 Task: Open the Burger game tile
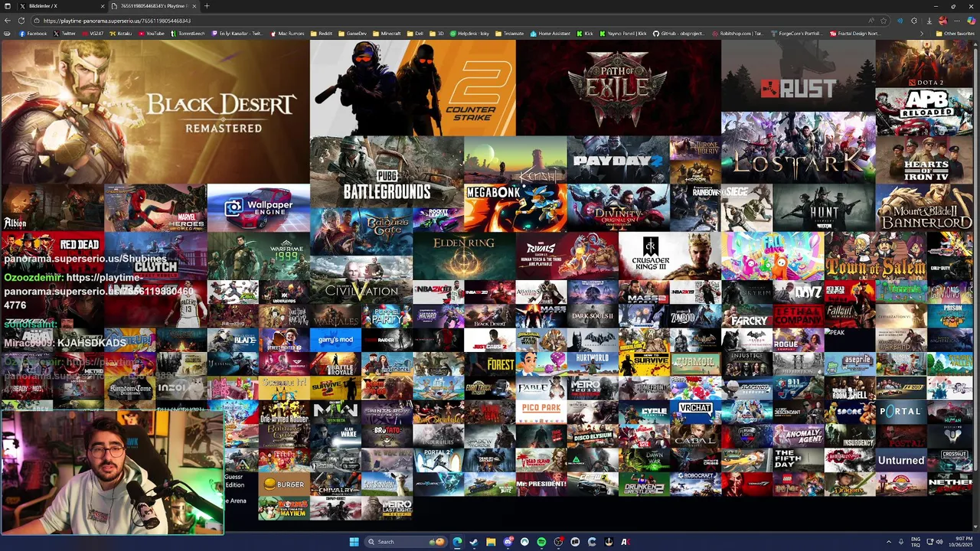tap(283, 484)
